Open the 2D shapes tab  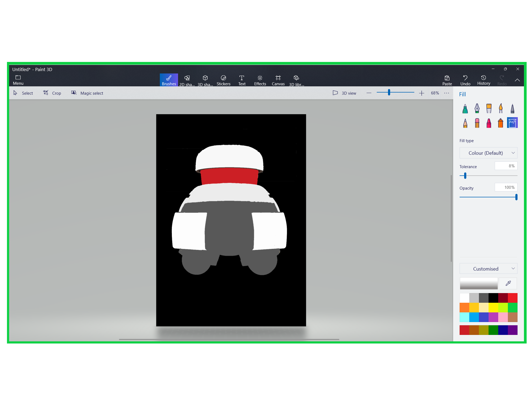click(x=187, y=80)
